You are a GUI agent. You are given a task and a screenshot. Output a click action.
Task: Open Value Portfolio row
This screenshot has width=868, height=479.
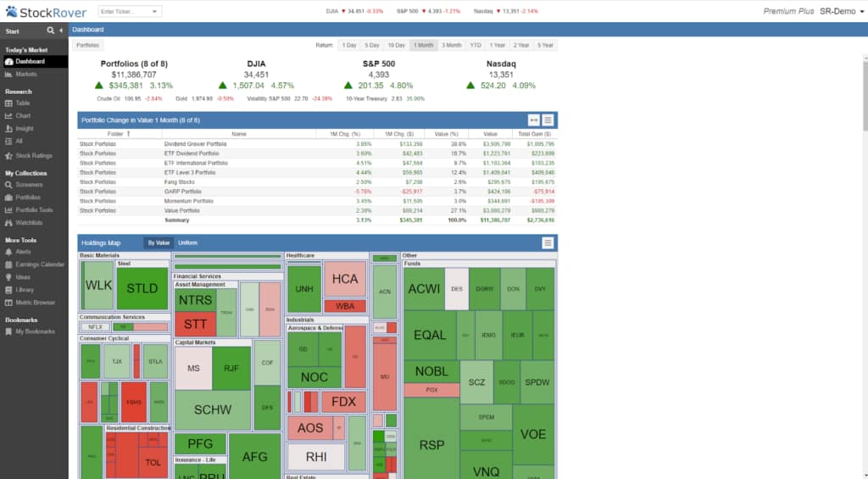point(317,210)
